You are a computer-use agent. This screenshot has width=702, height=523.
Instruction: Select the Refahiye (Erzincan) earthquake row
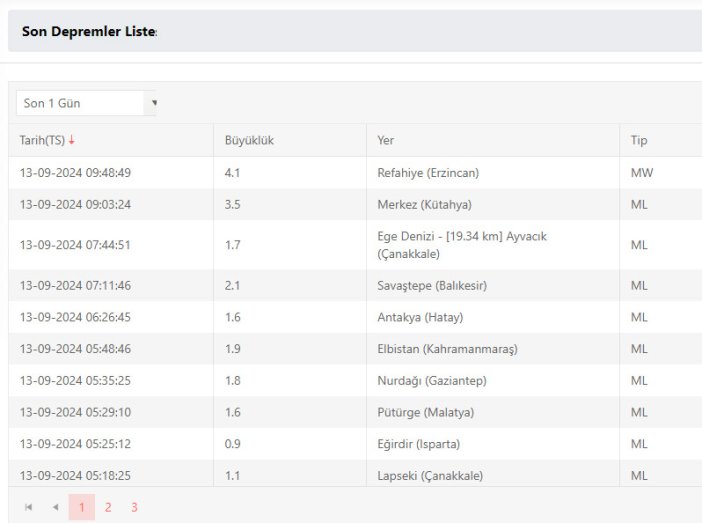[428, 173]
